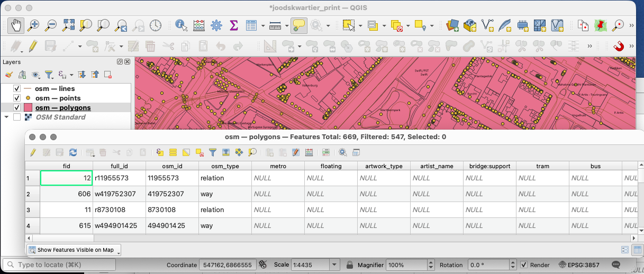Expand the OSM Standard layer tree arrow
The width and height of the screenshot is (644, 274).
[x=6, y=117]
